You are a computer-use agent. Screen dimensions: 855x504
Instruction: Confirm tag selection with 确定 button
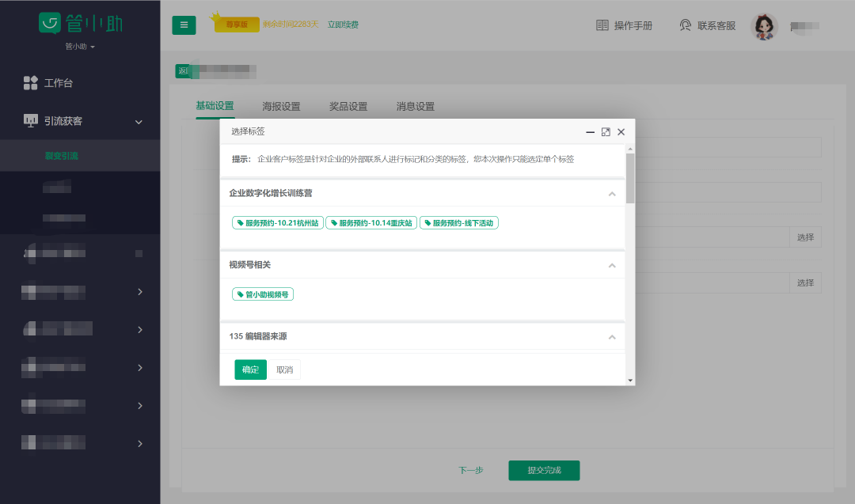click(250, 369)
